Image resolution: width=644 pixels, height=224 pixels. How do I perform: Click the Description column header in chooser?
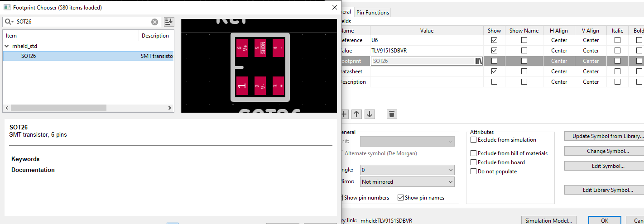(157, 36)
